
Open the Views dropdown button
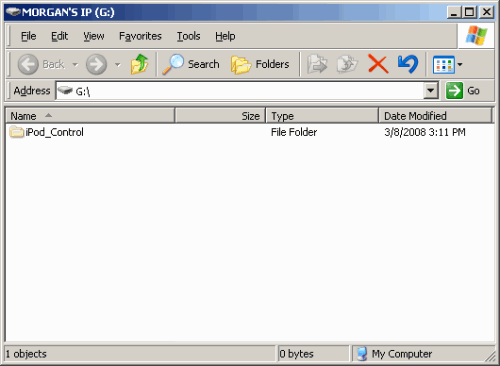pyautogui.click(x=447, y=64)
